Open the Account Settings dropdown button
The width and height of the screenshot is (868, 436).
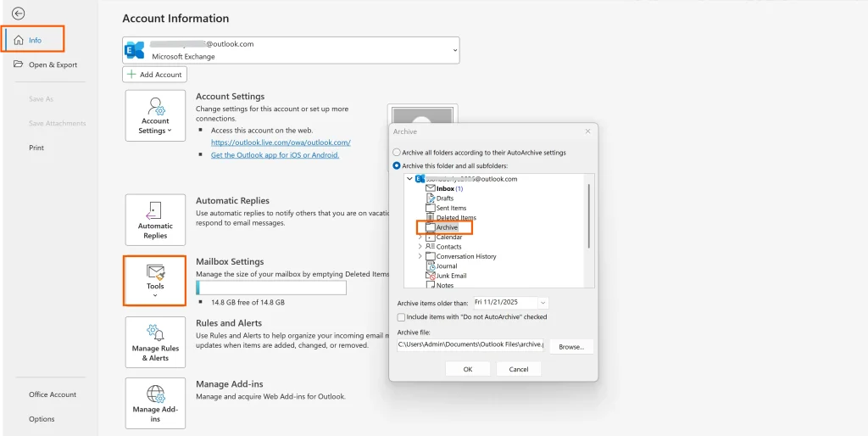click(155, 116)
